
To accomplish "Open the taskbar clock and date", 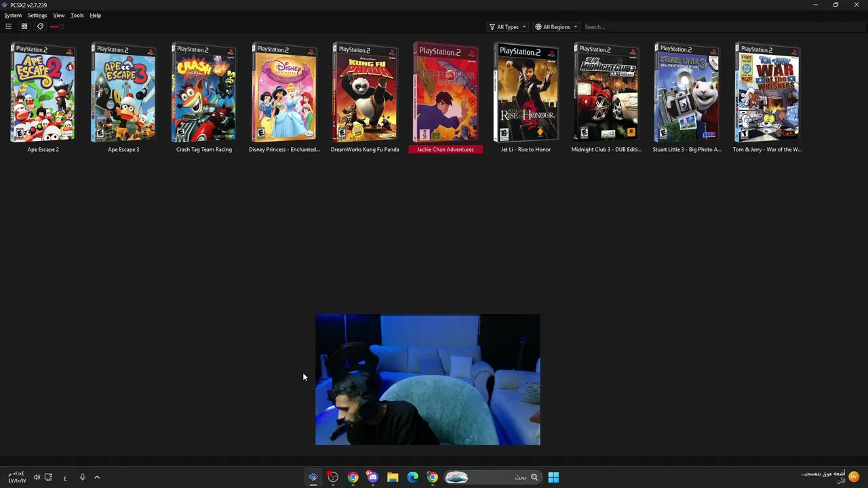I will pyautogui.click(x=17, y=477).
